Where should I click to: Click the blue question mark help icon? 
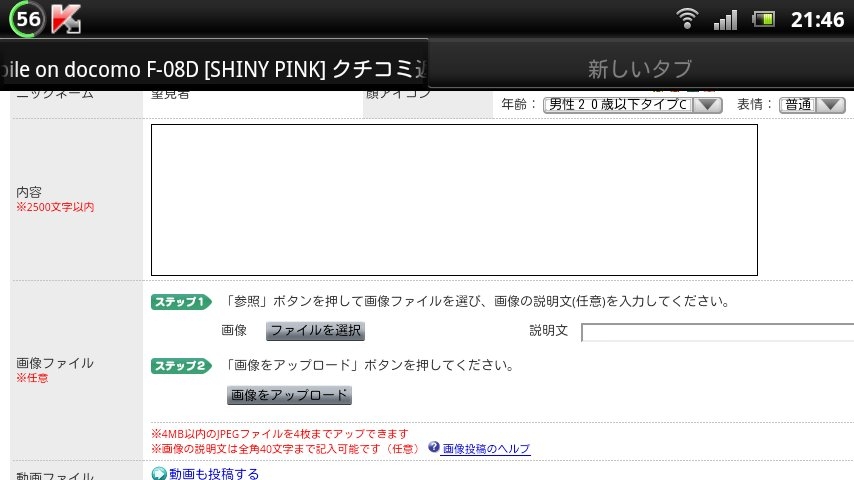coord(434,447)
